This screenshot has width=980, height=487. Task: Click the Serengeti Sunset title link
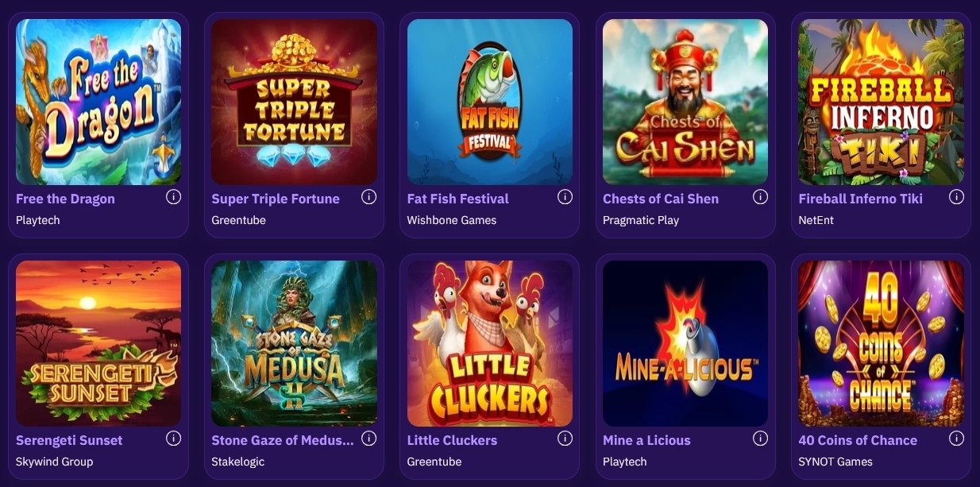tap(69, 440)
